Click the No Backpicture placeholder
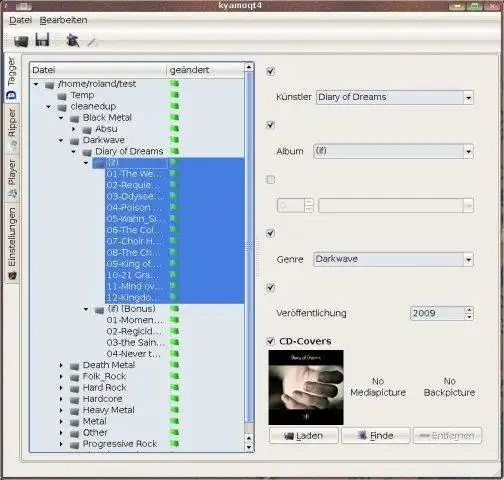Screen dimensions: 504x480 click(449, 387)
